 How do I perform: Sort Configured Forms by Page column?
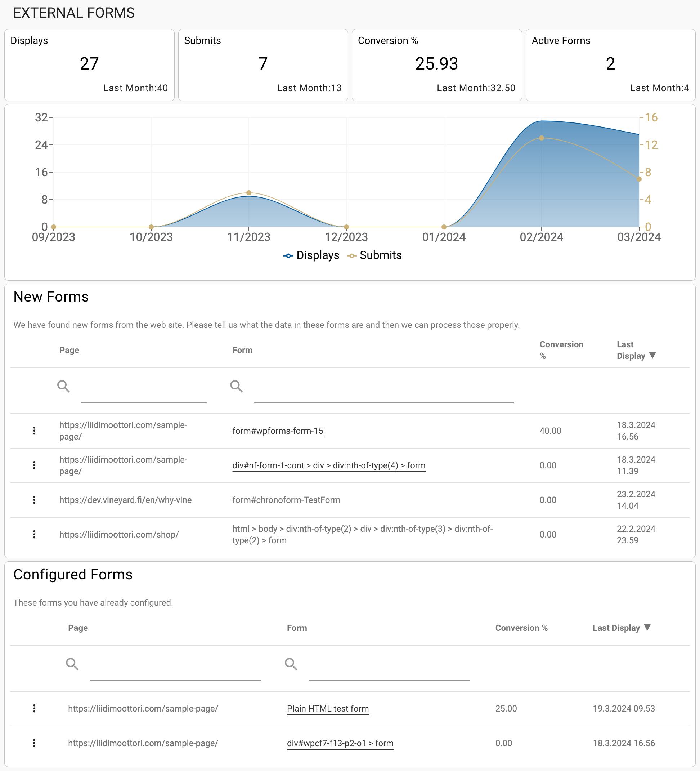(78, 628)
